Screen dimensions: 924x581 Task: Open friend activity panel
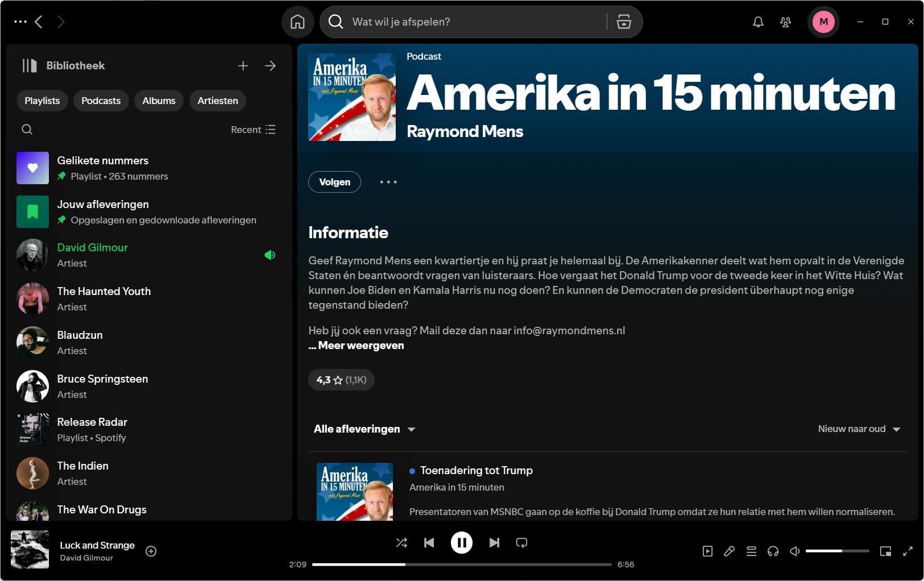pos(786,22)
